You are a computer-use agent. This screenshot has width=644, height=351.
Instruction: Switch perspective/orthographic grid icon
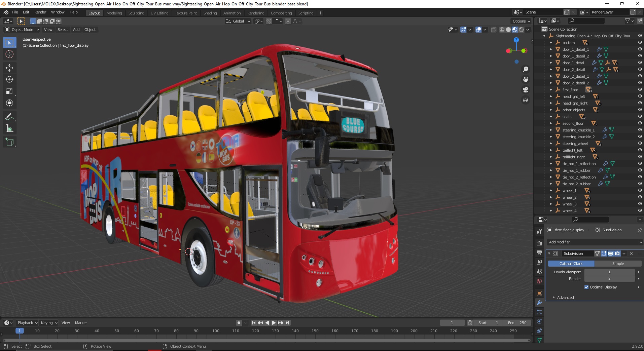525,100
